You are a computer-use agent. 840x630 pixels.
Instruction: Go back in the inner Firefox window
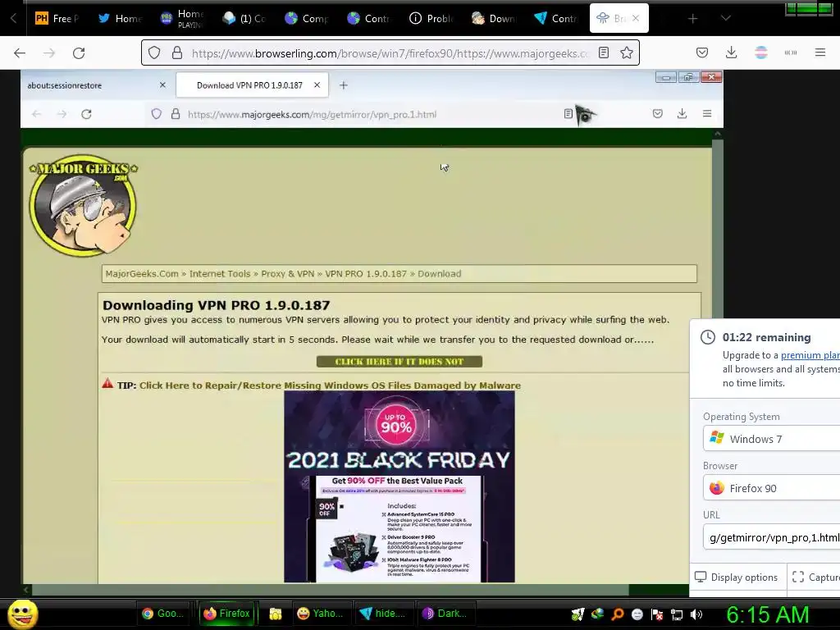[36, 114]
